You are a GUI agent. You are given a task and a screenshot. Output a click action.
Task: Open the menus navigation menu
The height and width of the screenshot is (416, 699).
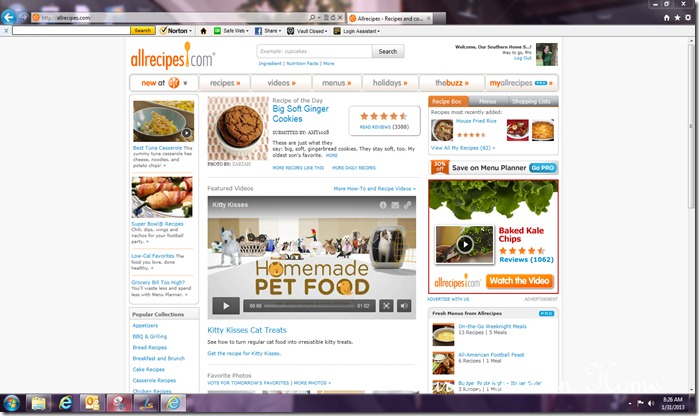(336, 83)
